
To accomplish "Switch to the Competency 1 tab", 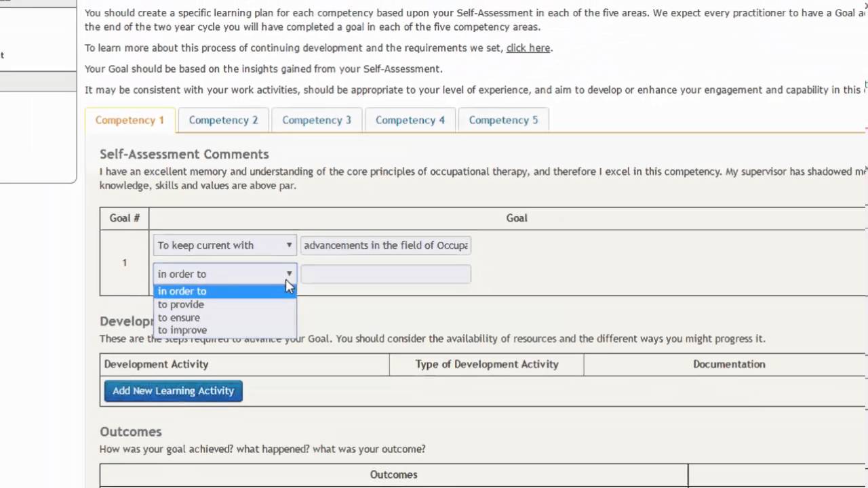I will 130,120.
